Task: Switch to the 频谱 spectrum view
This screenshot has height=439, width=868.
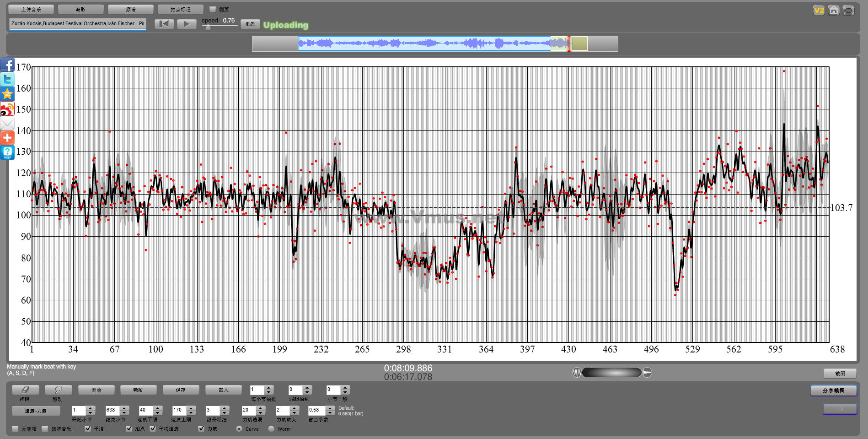Action: click(130, 9)
